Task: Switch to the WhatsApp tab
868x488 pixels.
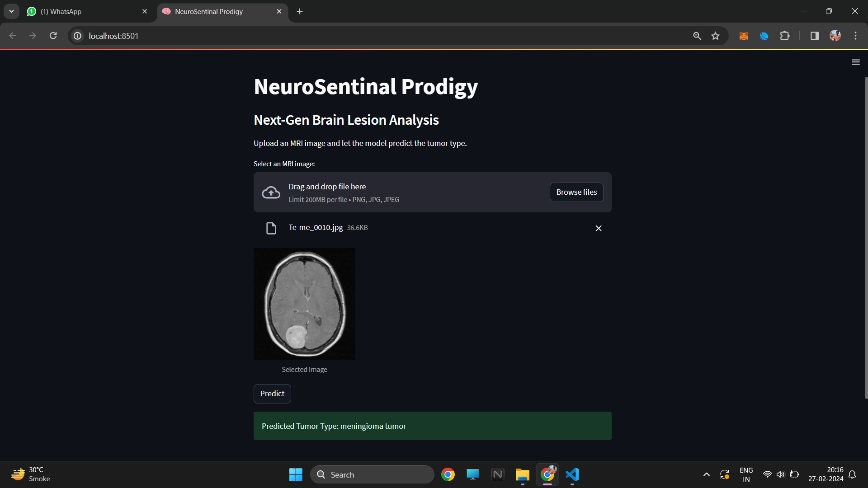Action: (x=86, y=11)
